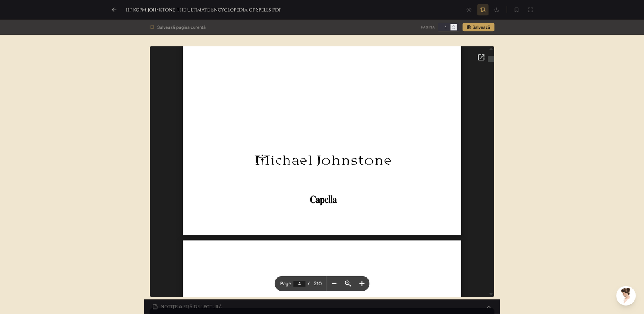Click the 'PAGINA' label
Screen dimensions: 644x314
pos(428,27)
